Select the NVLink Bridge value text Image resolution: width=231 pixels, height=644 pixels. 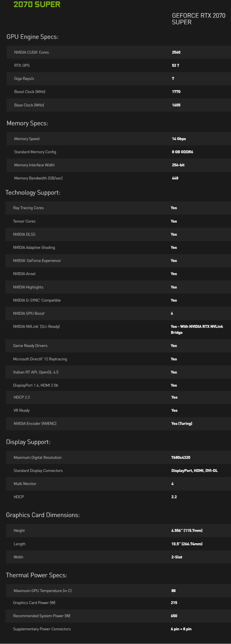(197, 329)
